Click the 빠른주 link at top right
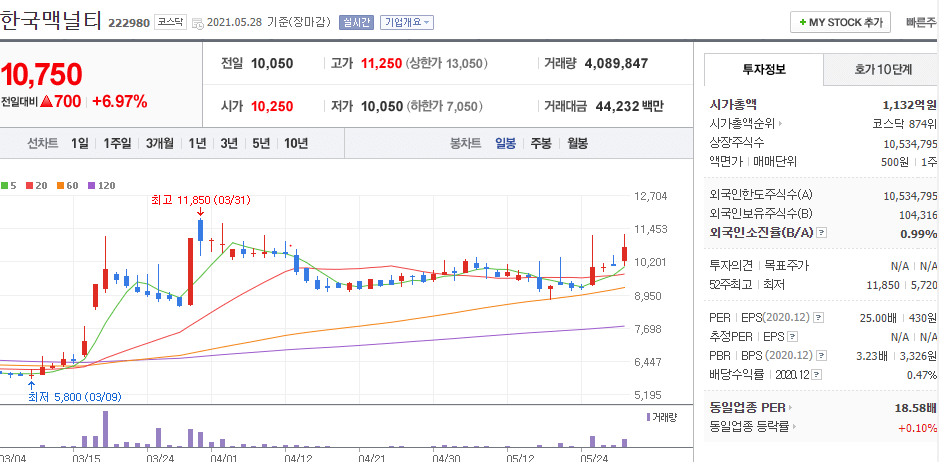The image size is (939, 462). pyautogui.click(x=921, y=23)
